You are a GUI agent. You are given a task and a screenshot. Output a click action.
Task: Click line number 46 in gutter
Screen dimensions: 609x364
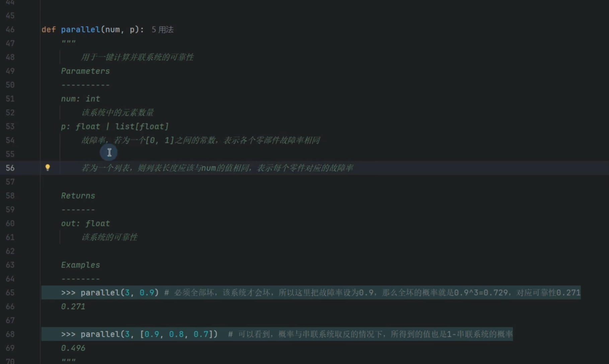point(10,29)
